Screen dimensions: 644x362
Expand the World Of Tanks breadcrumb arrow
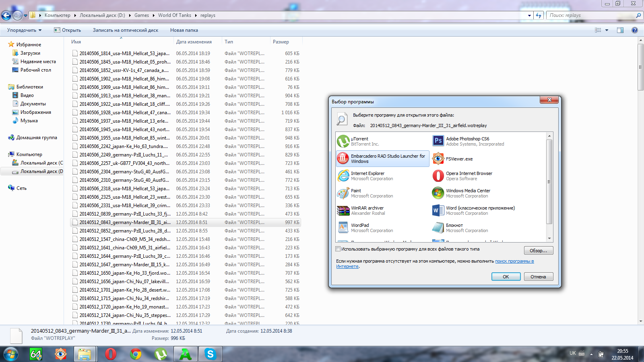[x=196, y=15]
